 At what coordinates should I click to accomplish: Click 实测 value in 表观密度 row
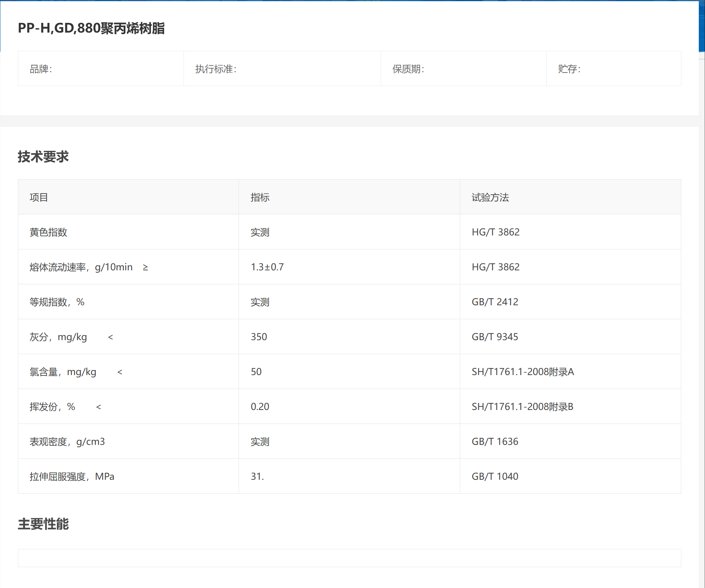260,442
